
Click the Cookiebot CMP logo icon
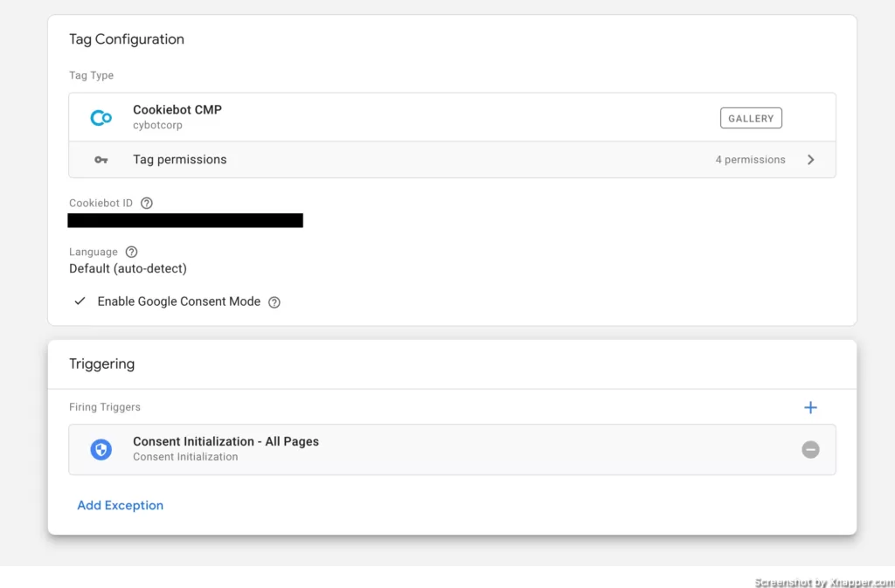pyautogui.click(x=101, y=118)
